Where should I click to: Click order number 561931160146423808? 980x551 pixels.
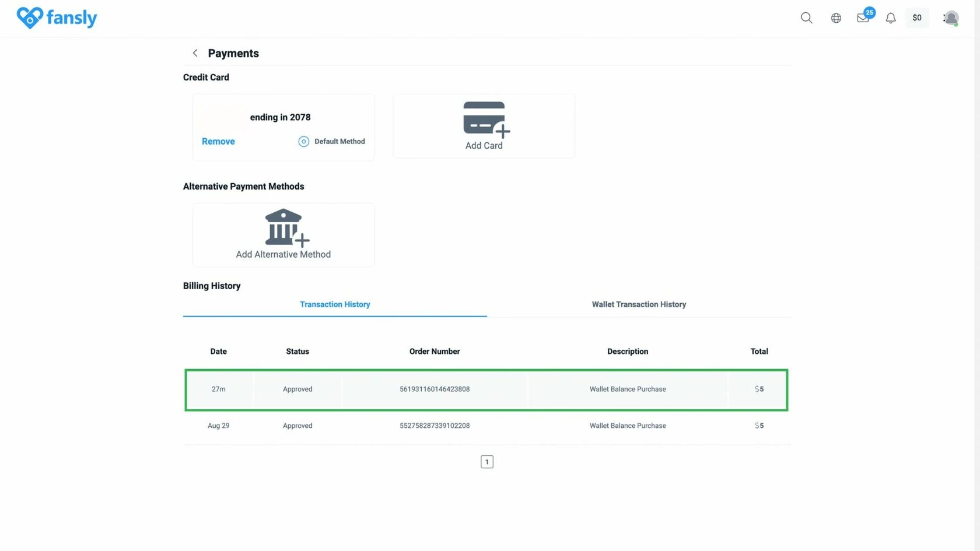pos(435,389)
